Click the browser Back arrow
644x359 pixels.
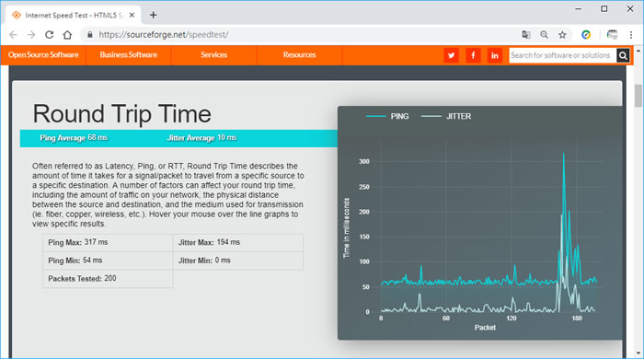point(13,35)
